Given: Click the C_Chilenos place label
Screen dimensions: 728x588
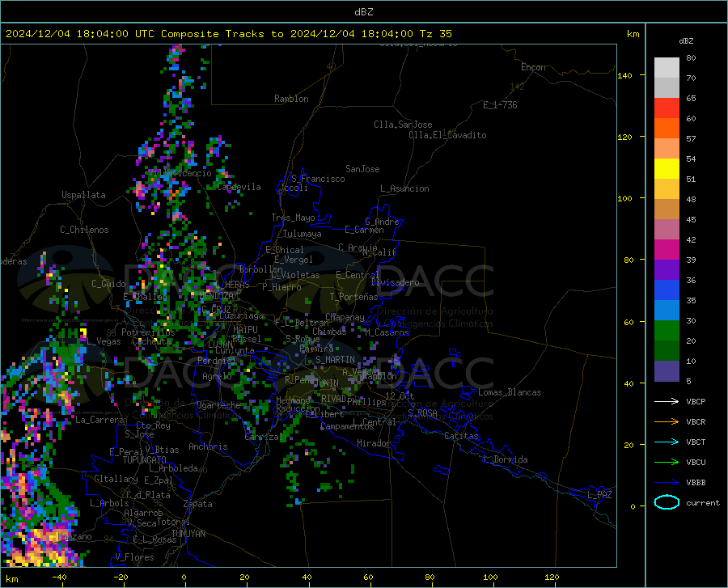Looking at the screenshot, I should [x=84, y=230].
